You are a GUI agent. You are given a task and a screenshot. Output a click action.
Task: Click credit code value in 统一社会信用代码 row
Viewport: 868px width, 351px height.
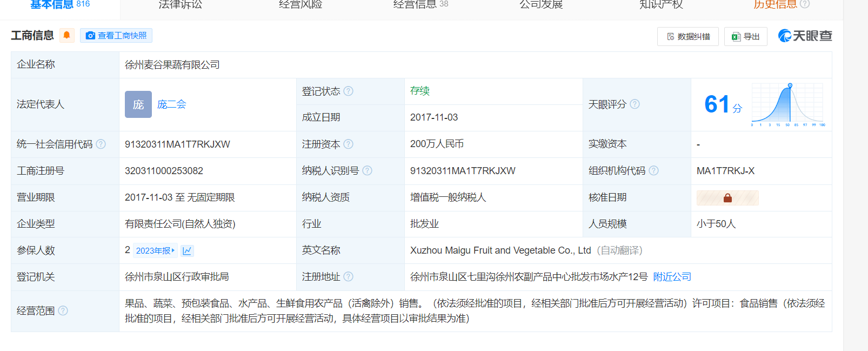point(177,144)
